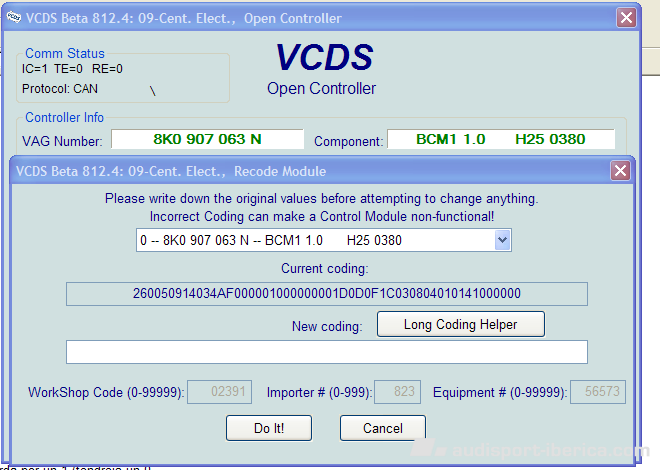Click the Current coding: label

pos(325,268)
